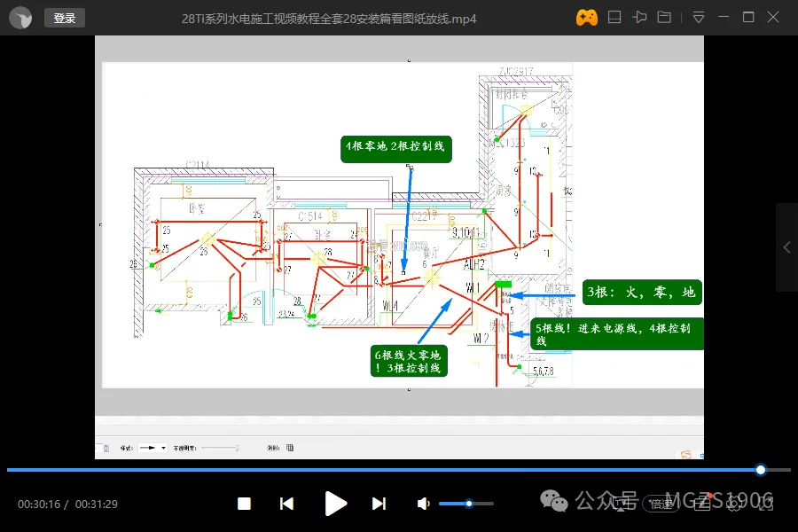Switch to mini player mode icon

click(614, 18)
